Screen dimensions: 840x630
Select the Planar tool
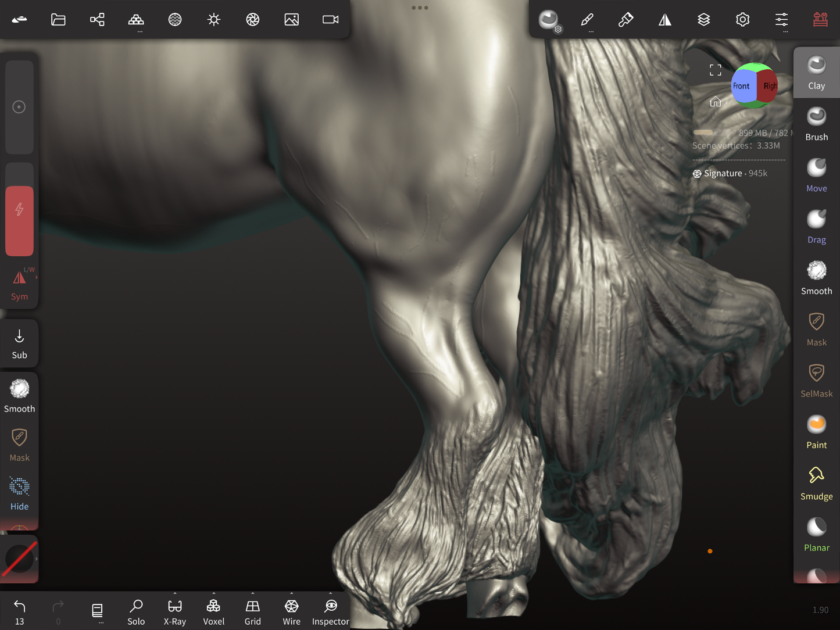(x=816, y=534)
